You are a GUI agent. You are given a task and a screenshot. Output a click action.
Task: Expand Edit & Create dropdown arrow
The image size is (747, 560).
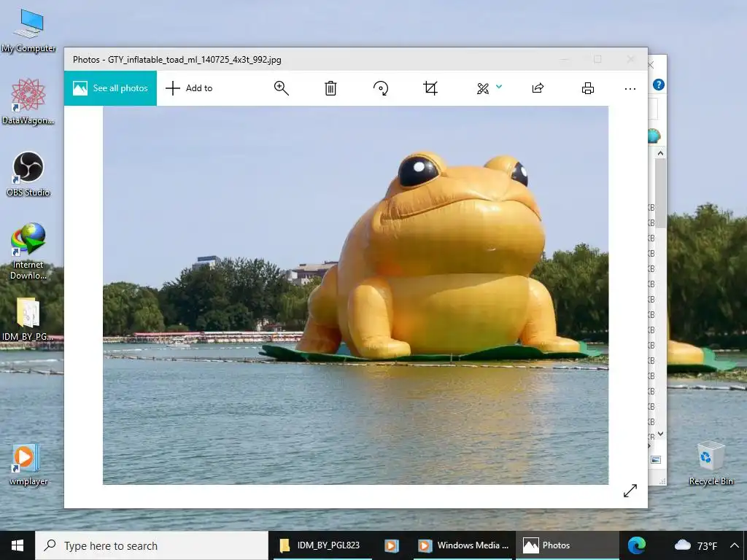pos(499,87)
